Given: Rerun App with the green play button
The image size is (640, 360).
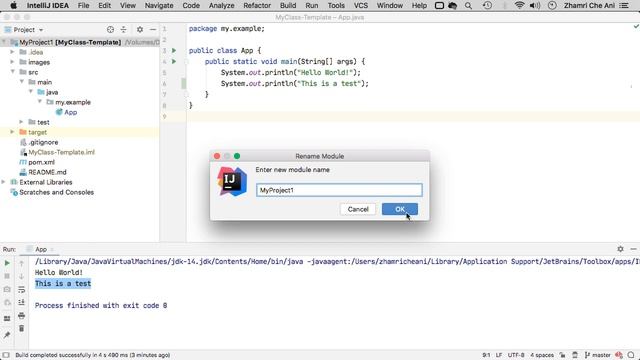Looking at the screenshot, I should click(x=7, y=263).
